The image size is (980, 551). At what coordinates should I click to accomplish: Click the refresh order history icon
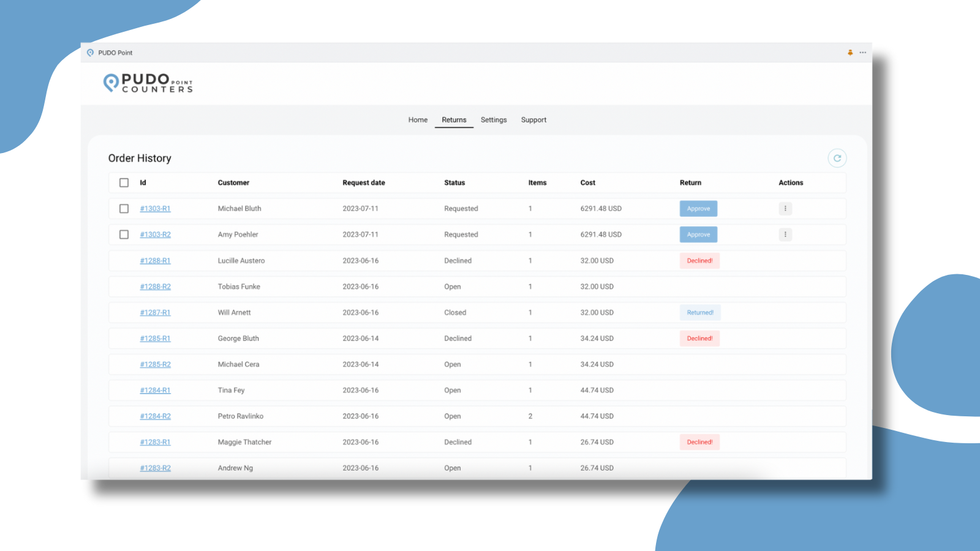click(x=837, y=158)
